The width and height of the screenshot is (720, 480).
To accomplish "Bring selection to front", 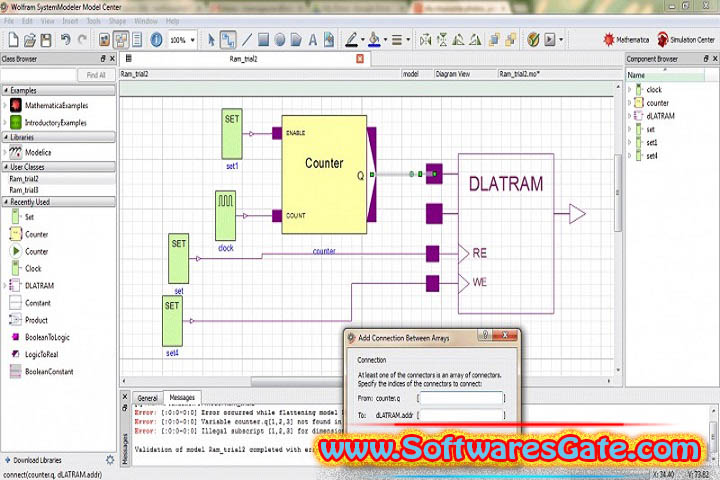I will (x=494, y=40).
